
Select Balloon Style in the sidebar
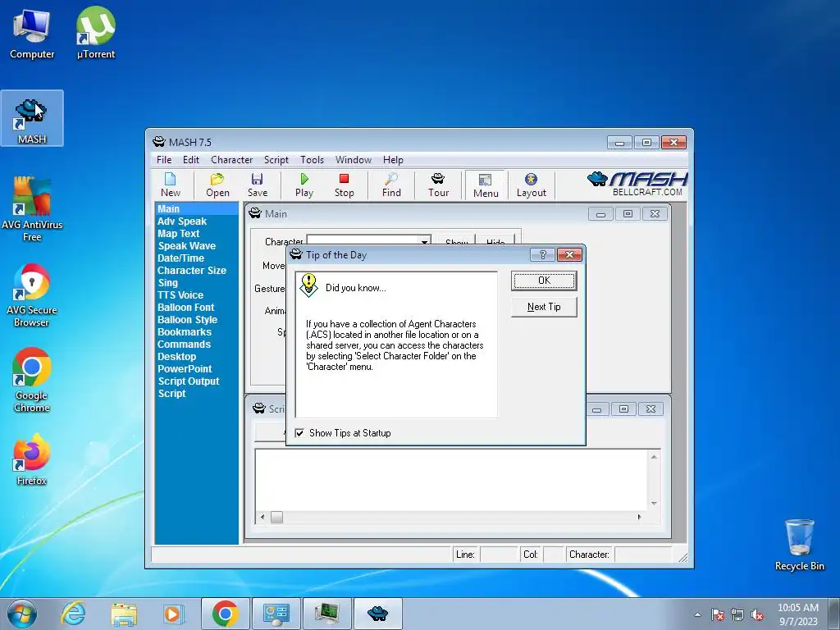pyautogui.click(x=187, y=320)
